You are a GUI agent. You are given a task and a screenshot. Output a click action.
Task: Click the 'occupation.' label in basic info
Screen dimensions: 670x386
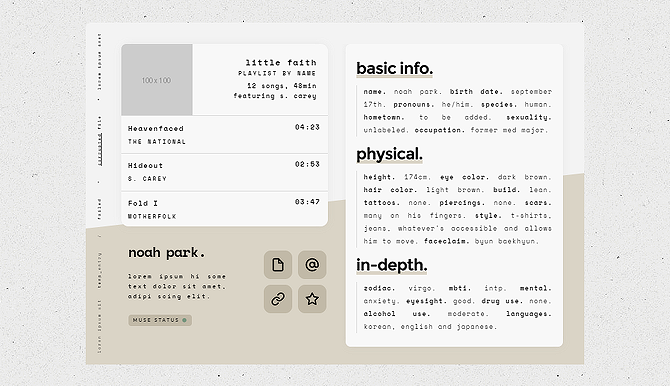pyautogui.click(x=439, y=130)
